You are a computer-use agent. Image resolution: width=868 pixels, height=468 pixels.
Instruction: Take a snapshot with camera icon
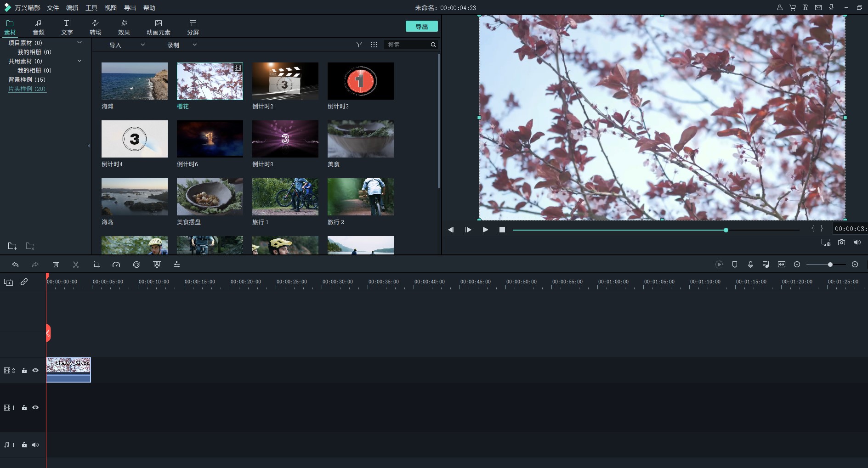(x=841, y=242)
